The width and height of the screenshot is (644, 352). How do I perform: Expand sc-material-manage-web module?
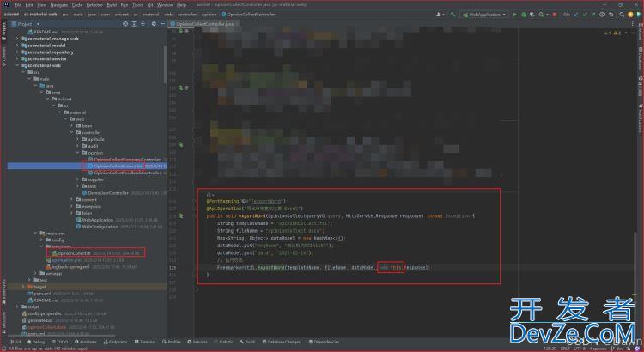[17, 39]
